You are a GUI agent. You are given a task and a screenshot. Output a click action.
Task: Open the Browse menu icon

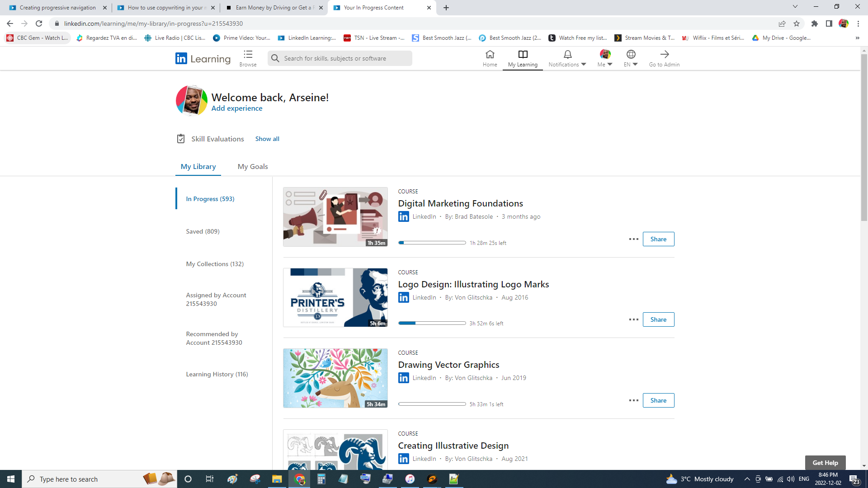tap(248, 55)
